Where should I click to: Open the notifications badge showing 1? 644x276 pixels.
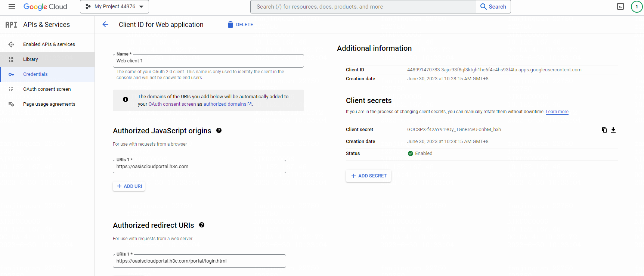(x=637, y=7)
